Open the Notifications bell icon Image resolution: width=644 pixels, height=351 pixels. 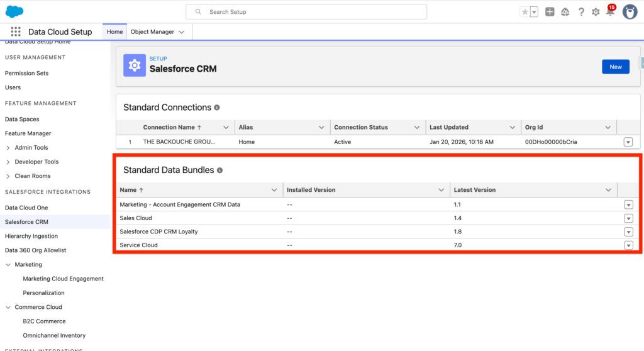tap(609, 12)
